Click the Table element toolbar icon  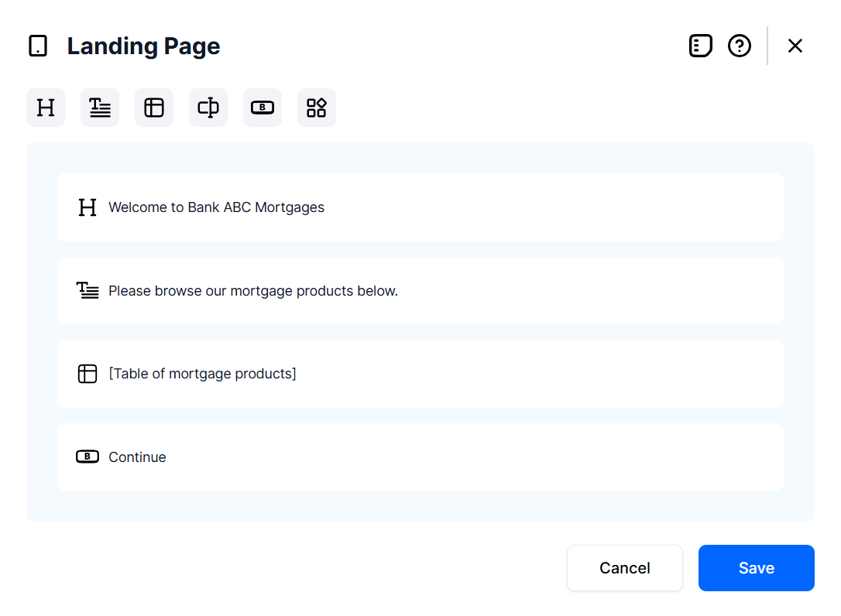(154, 108)
